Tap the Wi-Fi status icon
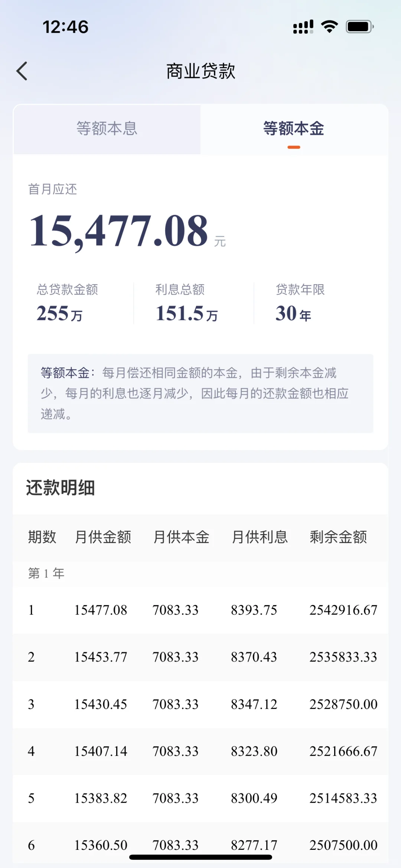The image size is (401, 868). pos(329,27)
